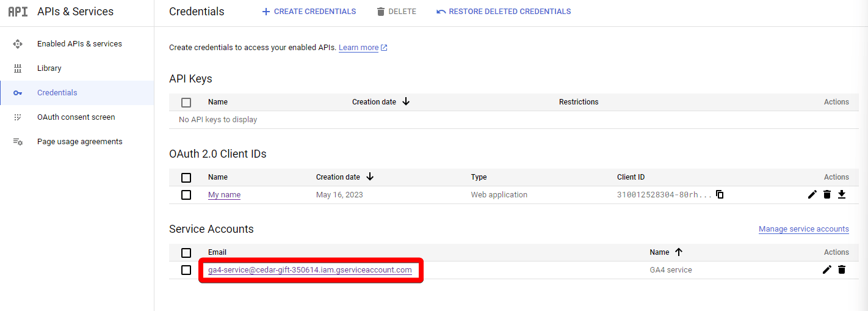Open the 'My name' OAuth client link
The height and width of the screenshot is (311, 868).
pos(224,195)
